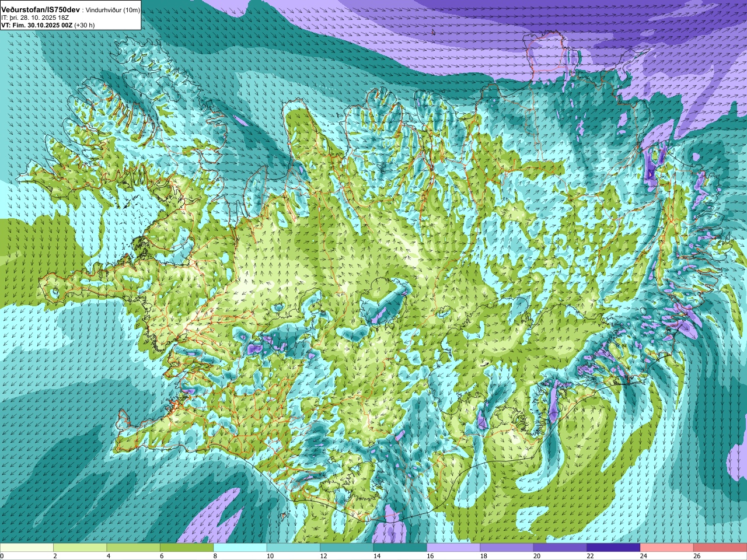Select the 'IT: þri. 28. 10. 2025 18Z' line

point(36,18)
